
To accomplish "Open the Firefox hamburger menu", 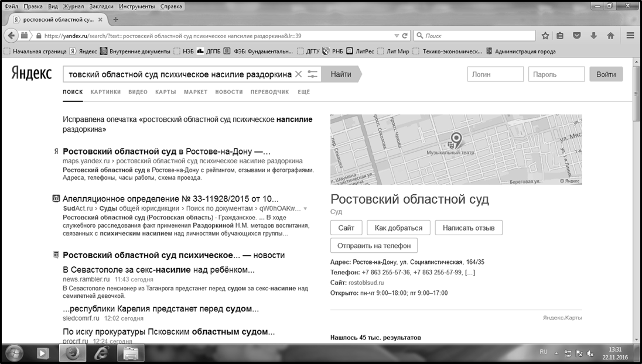I will pos(630,36).
